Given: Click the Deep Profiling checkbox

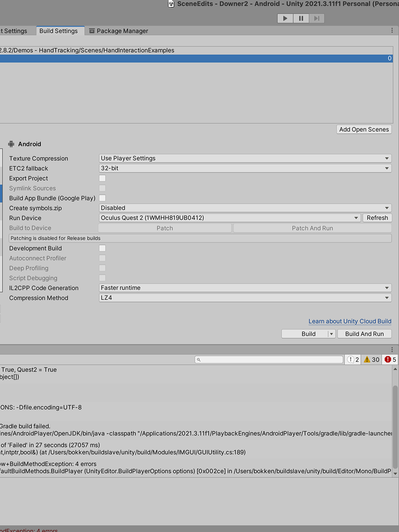Looking at the screenshot, I should click(102, 268).
